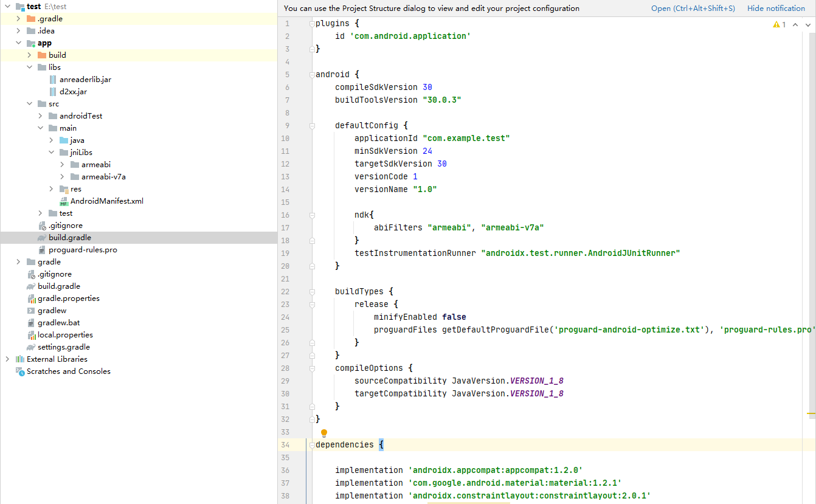Open the proguard-rules.pro file
The width and height of the screenshot is (816, 504).
point(83,249)
